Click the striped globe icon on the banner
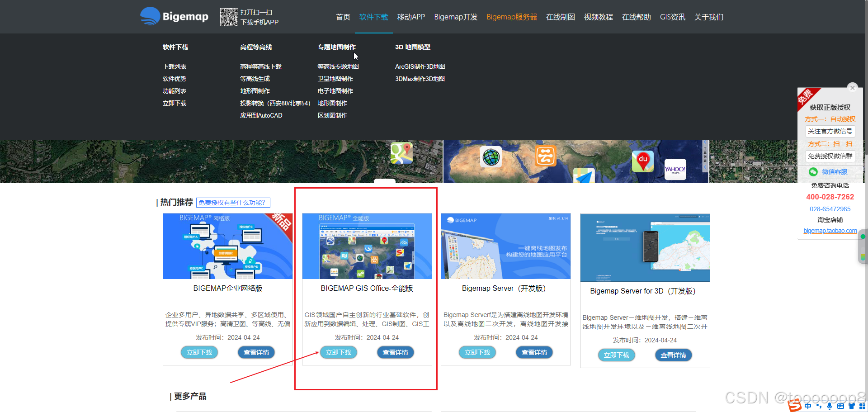The image size is (868, 412). pyautogui.click(x=491, y=157)
